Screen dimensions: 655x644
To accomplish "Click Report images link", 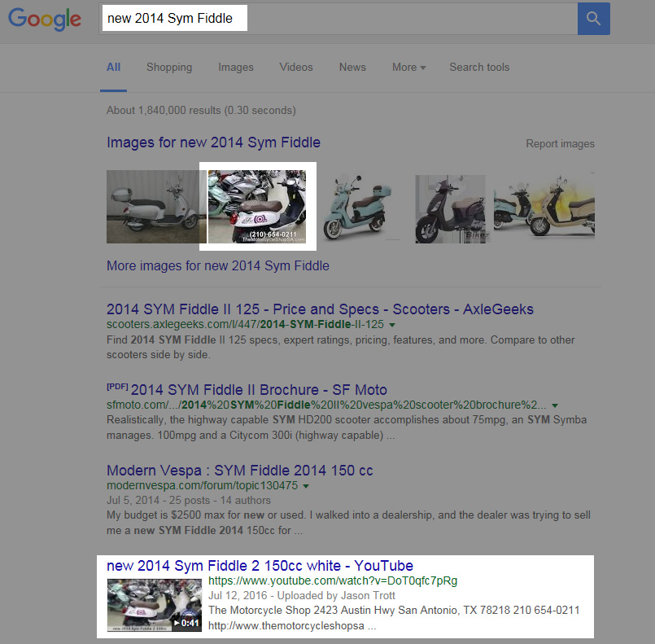I will coord(560,144).
